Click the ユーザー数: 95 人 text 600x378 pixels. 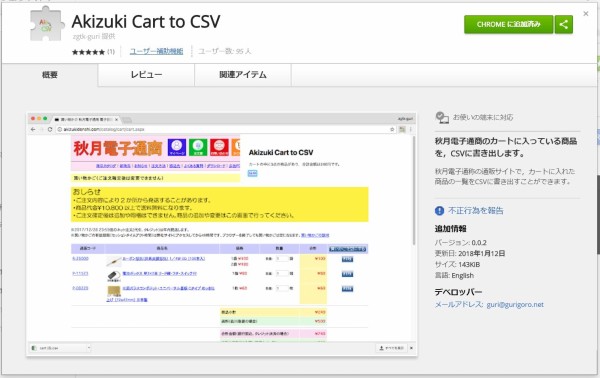pyautogui.click(x=224, y=51)
